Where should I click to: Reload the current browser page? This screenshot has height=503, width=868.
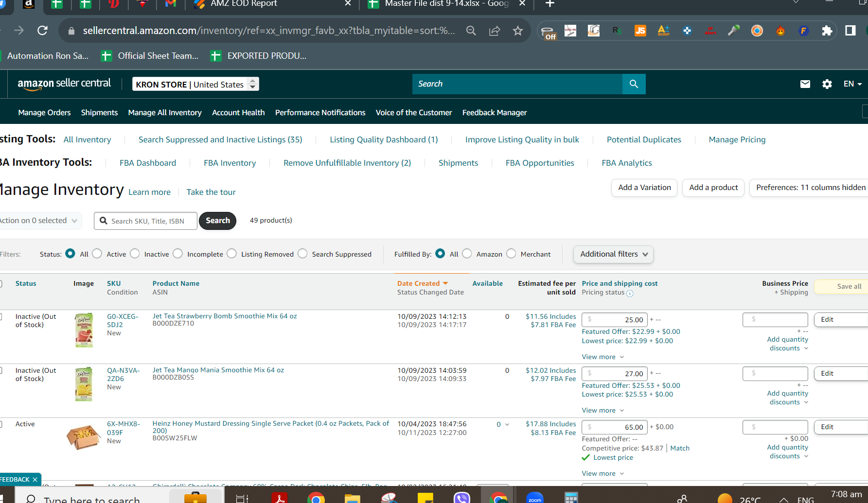pos(43,31)
